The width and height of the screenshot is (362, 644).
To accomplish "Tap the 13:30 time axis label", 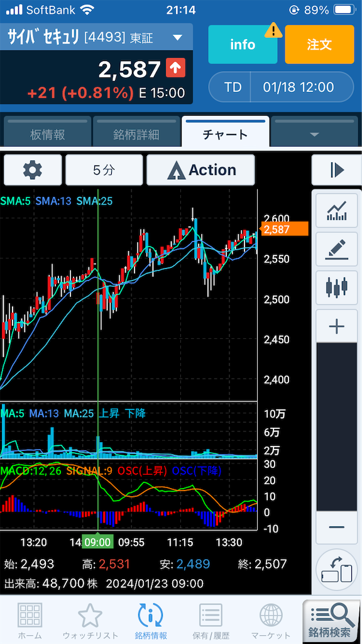I will tap(229, 542).
